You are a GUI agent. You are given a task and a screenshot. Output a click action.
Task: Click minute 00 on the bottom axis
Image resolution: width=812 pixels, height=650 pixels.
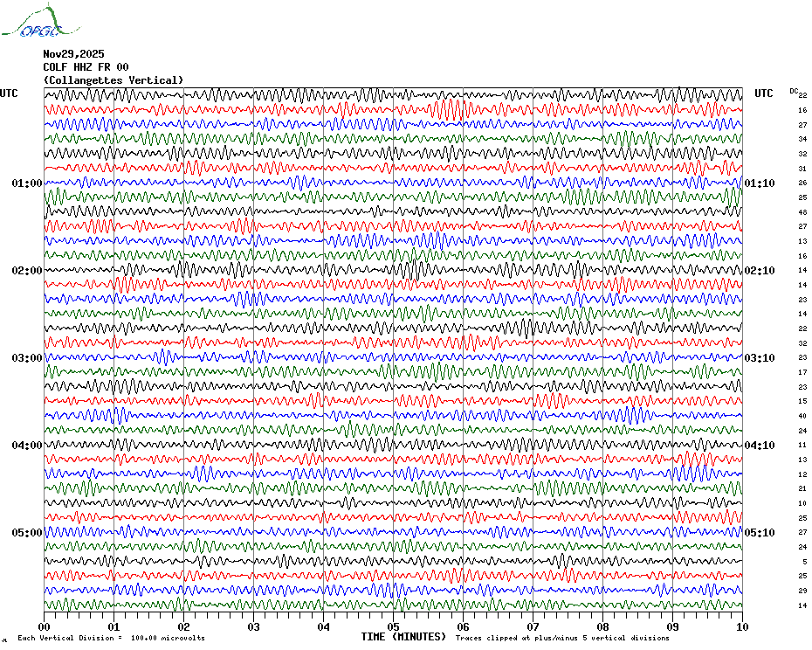tap(44, 626)
